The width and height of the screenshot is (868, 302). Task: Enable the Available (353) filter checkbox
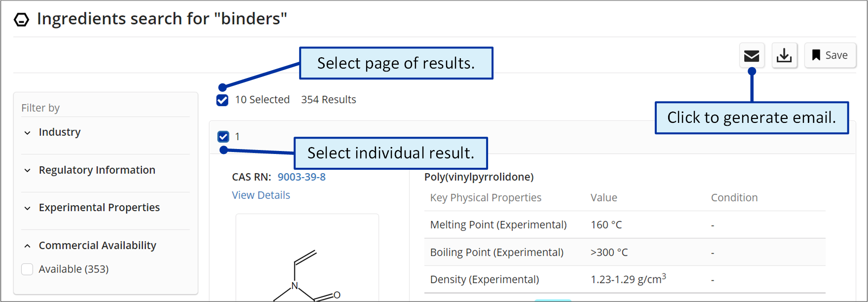[27, 269]
